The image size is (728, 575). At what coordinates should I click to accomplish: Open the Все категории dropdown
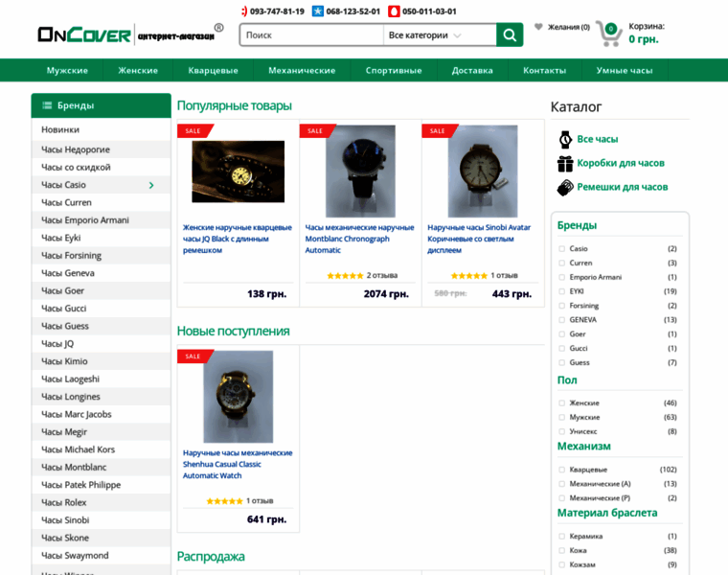[x=440, y=35]
